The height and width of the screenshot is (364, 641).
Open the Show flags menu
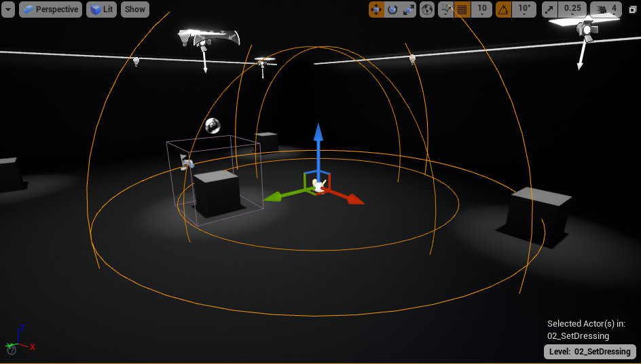click(x=135, y=9)
